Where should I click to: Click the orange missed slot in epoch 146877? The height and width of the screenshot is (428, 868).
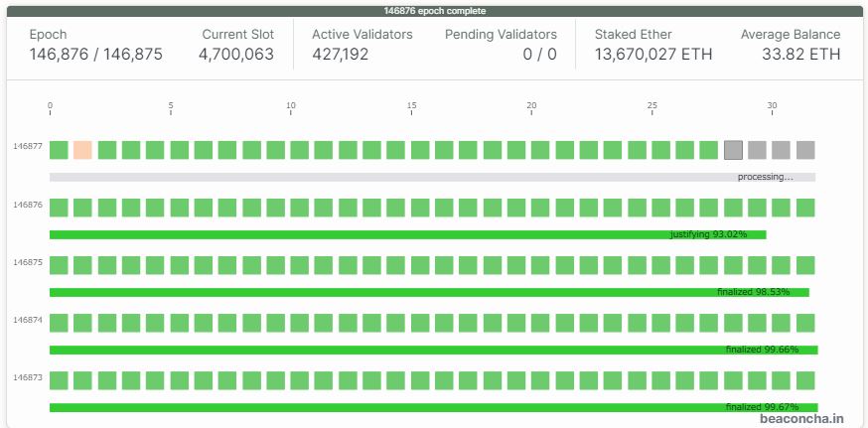click(82, 150)
